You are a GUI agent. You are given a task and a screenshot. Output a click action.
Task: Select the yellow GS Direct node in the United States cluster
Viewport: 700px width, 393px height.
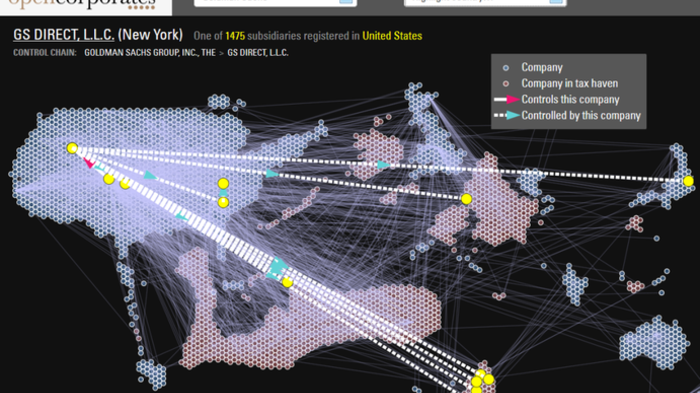[x=72, y=148]
